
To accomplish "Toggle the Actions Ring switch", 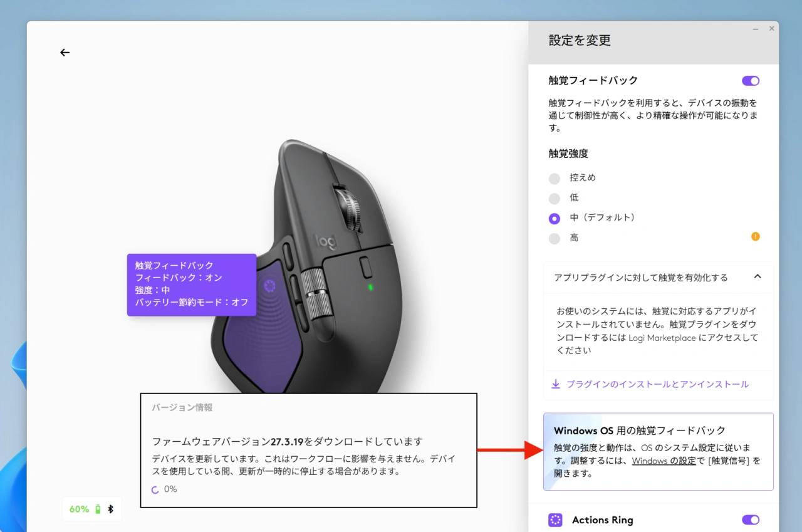I will 751,520.
